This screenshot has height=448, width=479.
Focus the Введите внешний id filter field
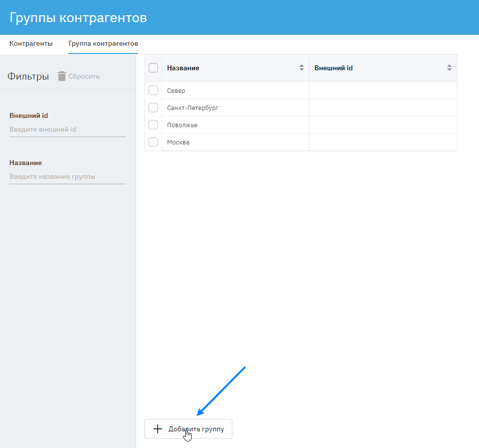[67, 130]
